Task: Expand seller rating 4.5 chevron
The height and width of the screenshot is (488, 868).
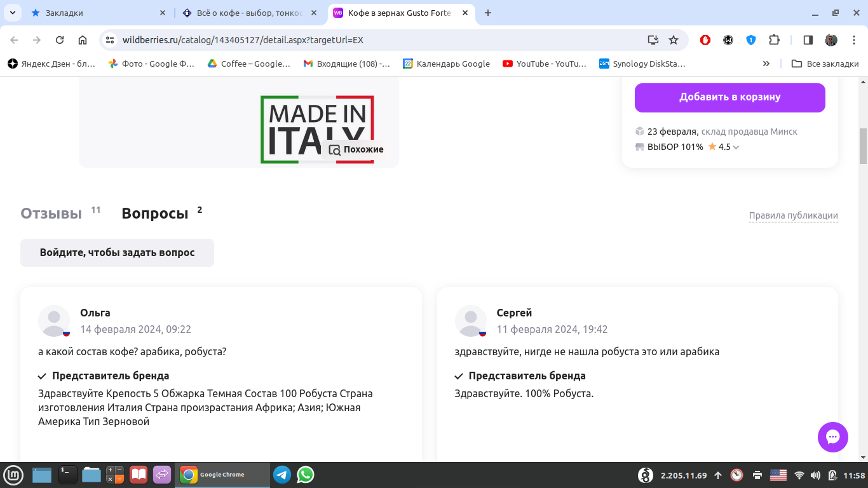Action: coord(736,147)
